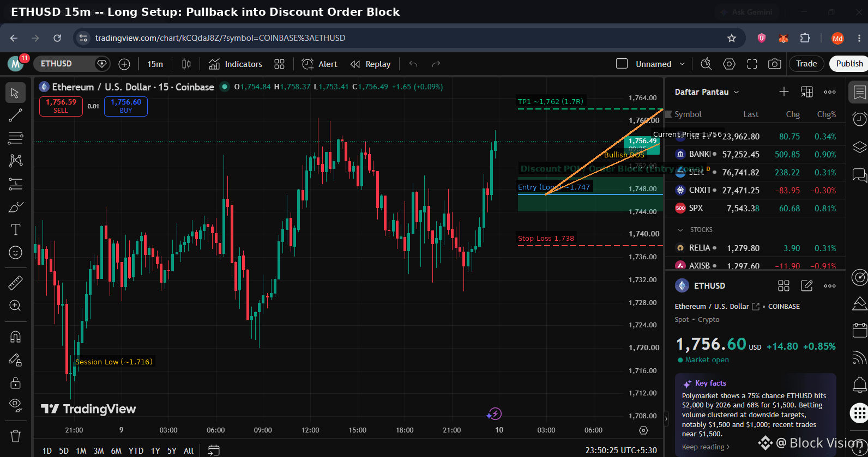Open the forecasting and measurement tools
This screenshot has height=457, width=868.
[x=15, y=184]
